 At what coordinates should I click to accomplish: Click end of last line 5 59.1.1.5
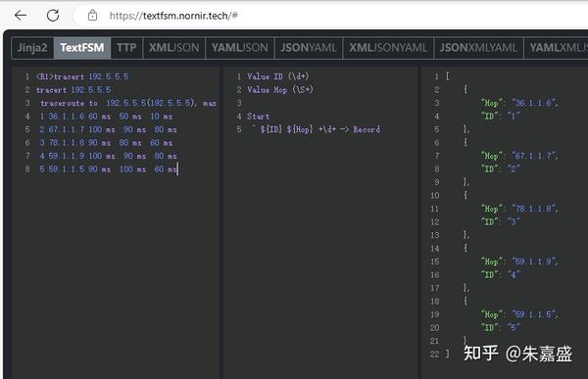point(177,169)
